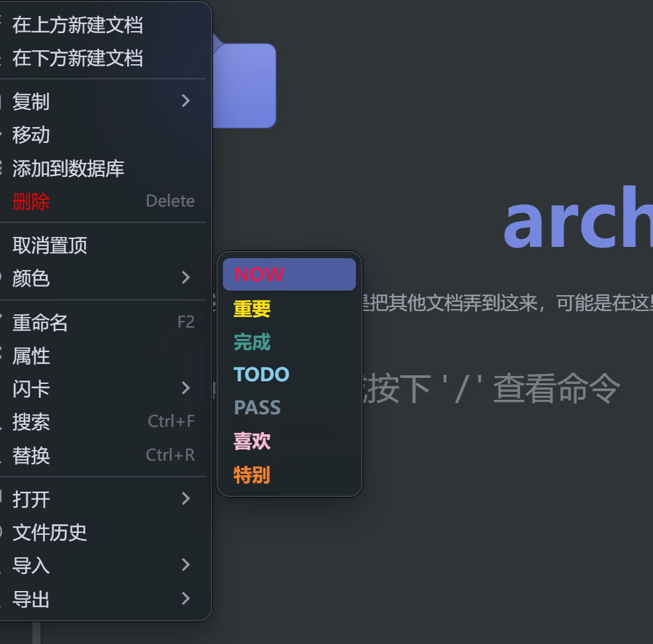Screen dimensions: 653x644
Task: Expand the 导出 submenu
Action: click(x=99, y=600)
